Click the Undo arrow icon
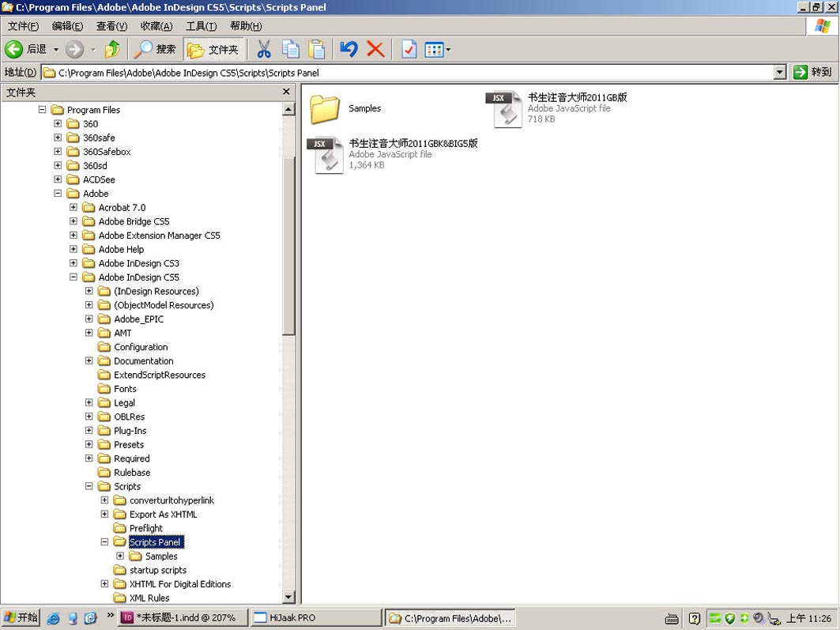 pyautogui.click(x=348, y=49)
